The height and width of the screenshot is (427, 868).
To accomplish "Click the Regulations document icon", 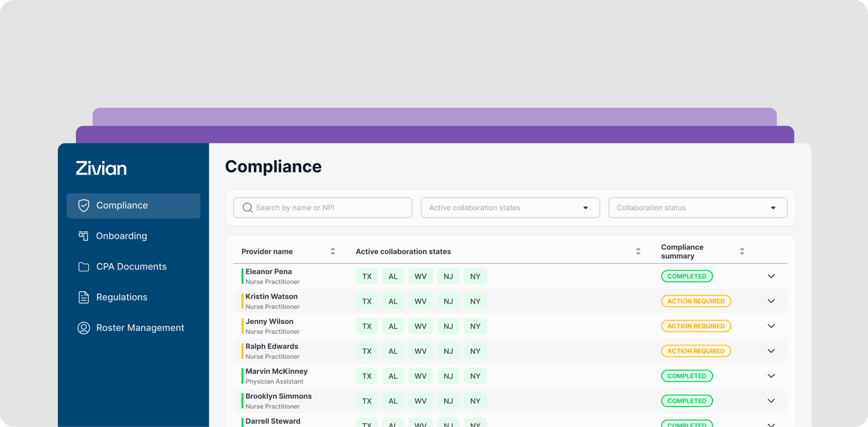I will tap(83, 297).
